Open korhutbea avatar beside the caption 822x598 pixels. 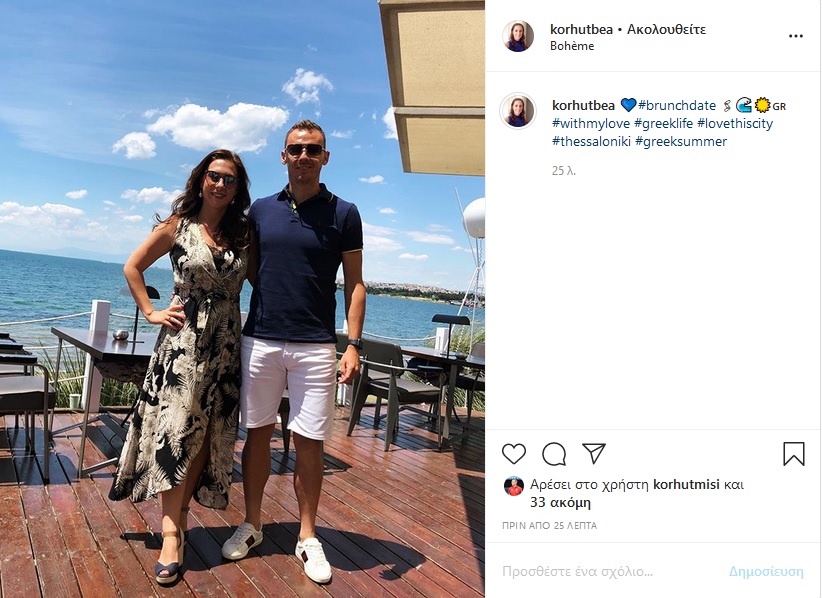(518, 111)
